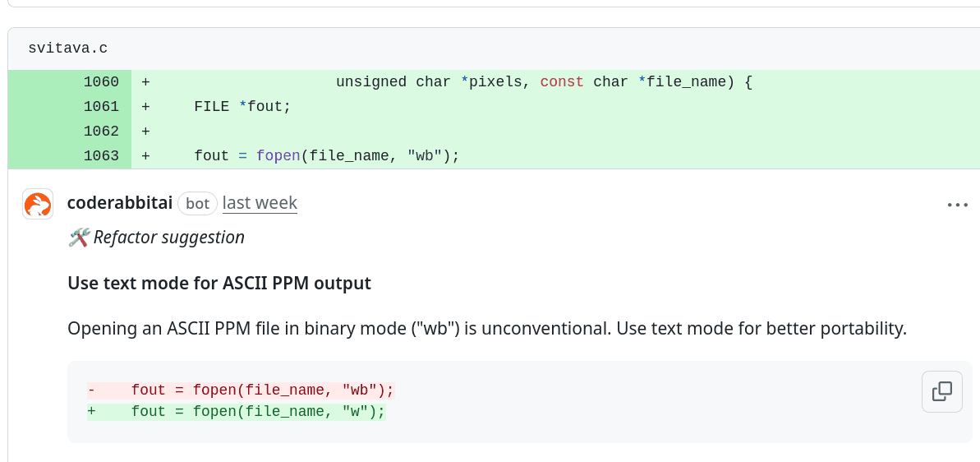This screenshot has height=462, width=980.
Task: Click the "last week" timestamp link
Action: coord(260,203)
